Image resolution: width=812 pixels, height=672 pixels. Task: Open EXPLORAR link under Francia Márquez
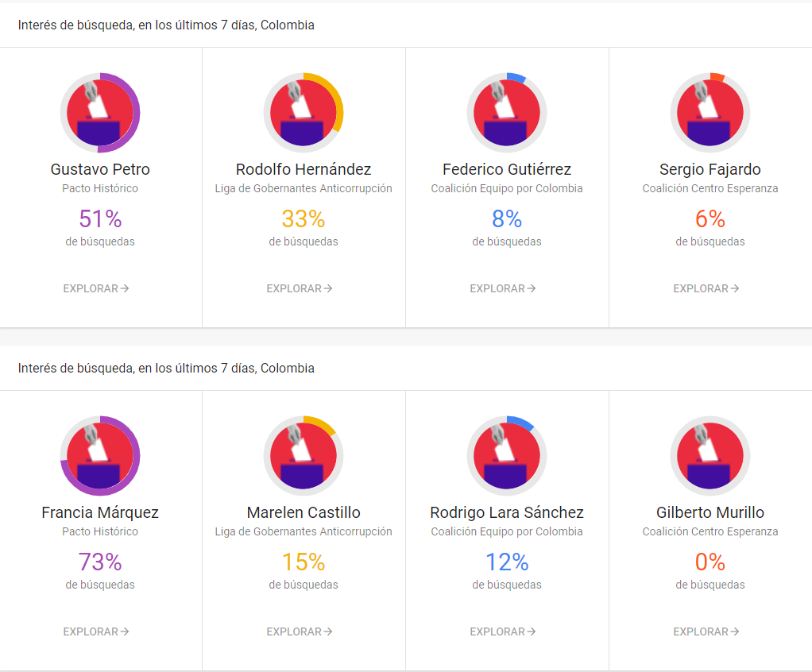tap(96, 631)
